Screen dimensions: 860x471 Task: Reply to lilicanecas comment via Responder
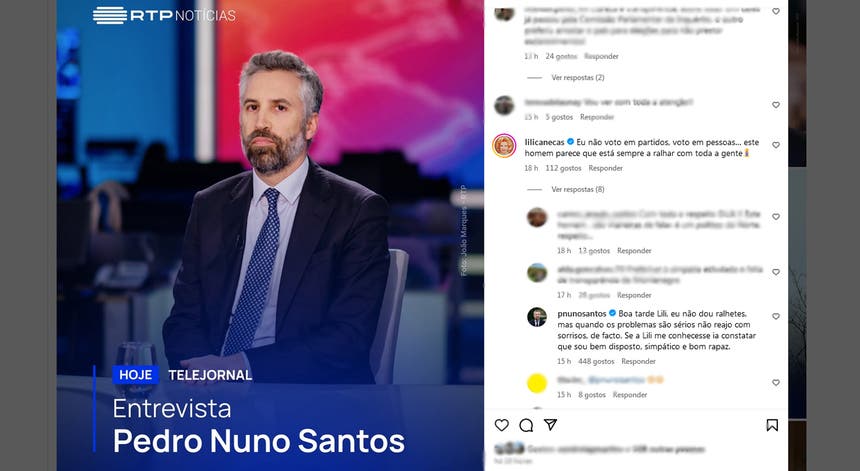pos(606,168)
